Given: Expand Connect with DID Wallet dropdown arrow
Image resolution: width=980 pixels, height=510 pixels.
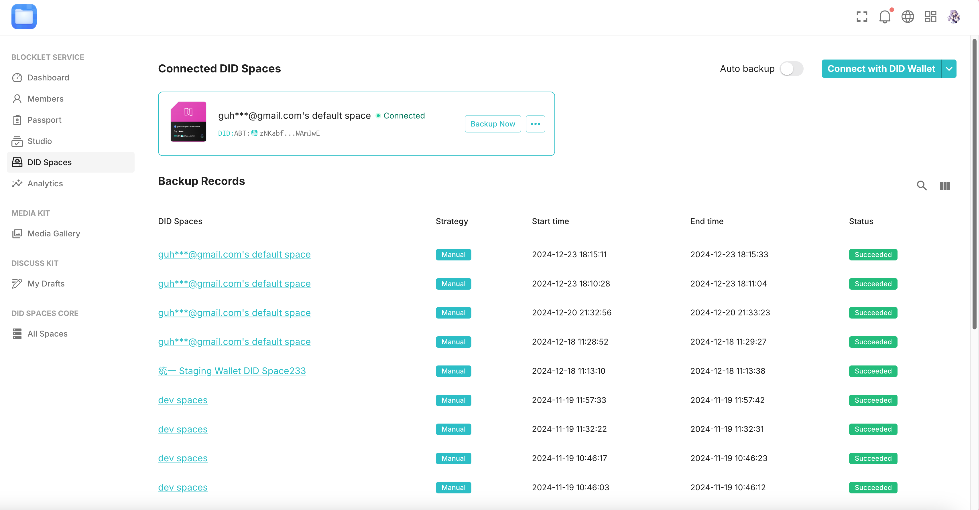Looking at the screenshot, I should coord(949,69).
